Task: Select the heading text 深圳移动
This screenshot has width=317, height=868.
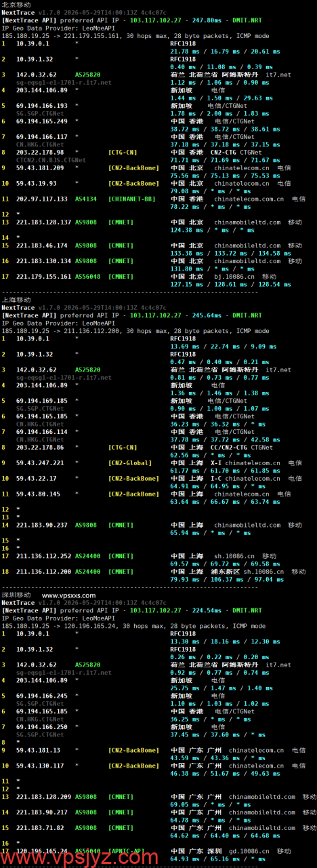Action: [15, 595]
